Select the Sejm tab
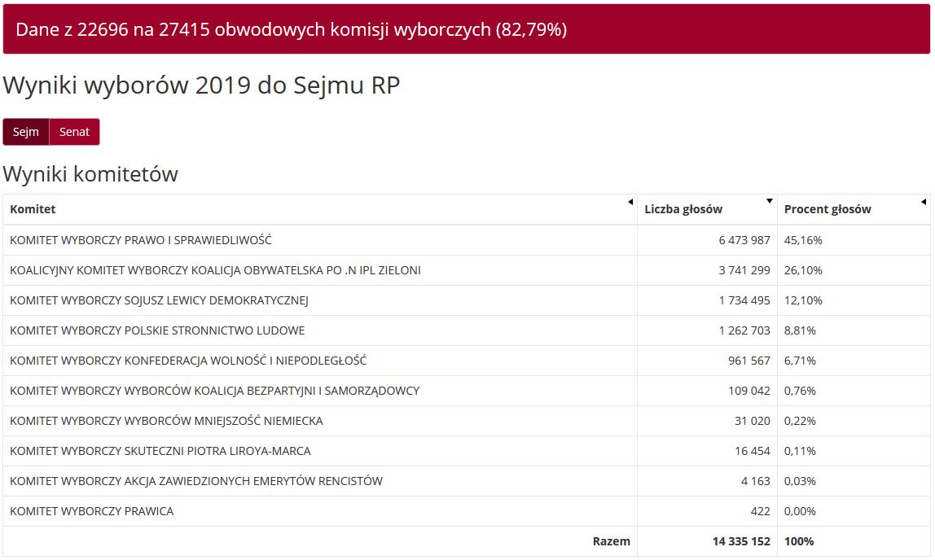 26,132
